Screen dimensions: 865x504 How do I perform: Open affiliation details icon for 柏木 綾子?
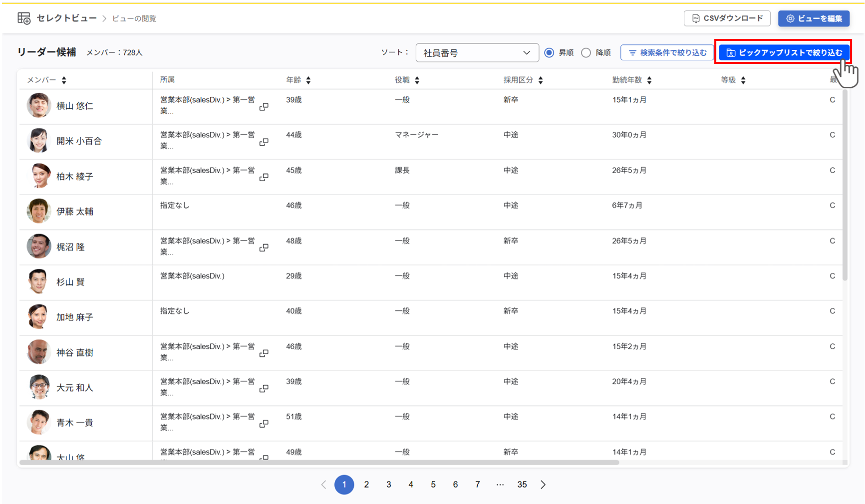click(264, 177)
